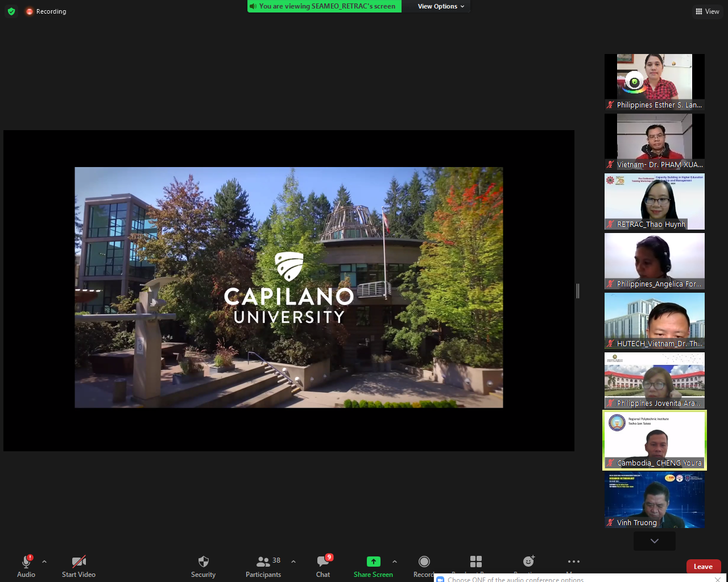The width and height of the screenshot is (728, 582).
Task: Open the Participants panel
Action: (x=263, y=562)
